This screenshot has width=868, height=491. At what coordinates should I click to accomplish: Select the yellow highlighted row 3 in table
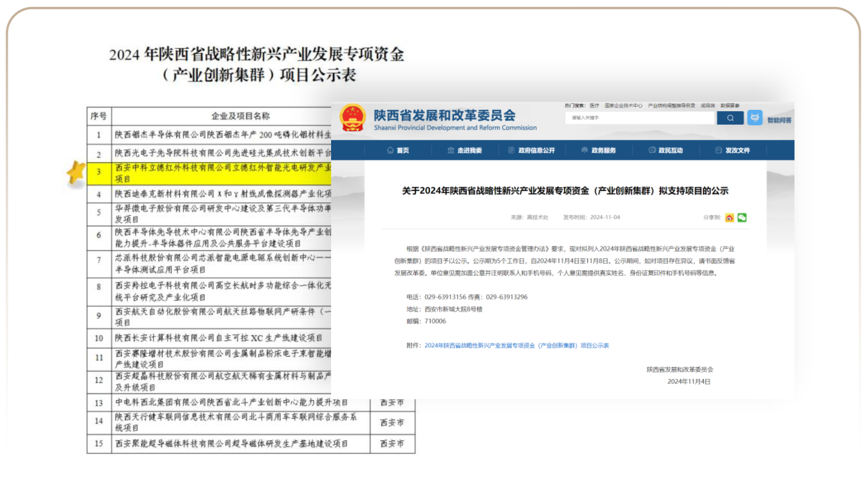[222, 173]
